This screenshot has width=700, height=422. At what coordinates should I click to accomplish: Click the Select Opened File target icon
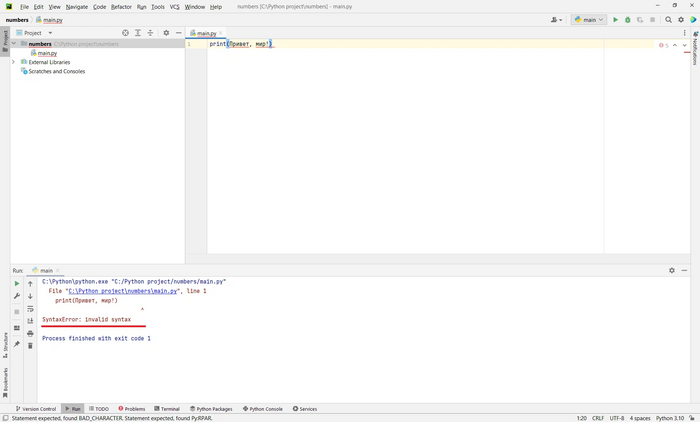point(125,33)
